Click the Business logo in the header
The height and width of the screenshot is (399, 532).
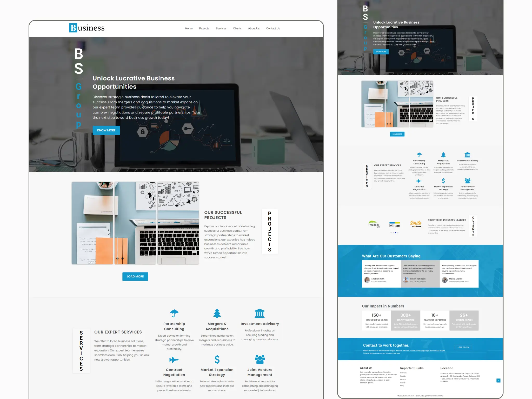click(x=87, y=28)
